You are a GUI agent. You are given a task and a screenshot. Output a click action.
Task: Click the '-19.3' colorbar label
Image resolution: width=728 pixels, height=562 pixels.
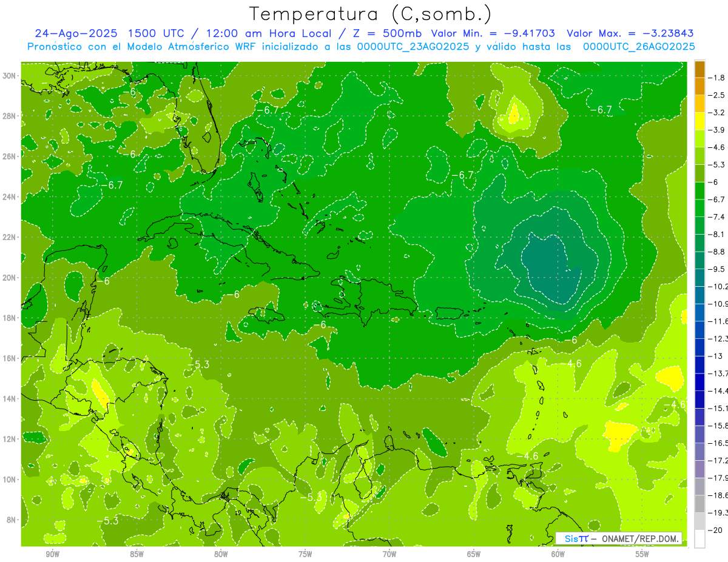click(x=719, y=512)
